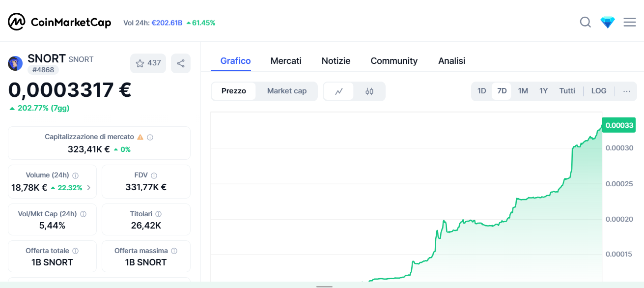Show info icon next to Offerta totale
This screenshot has width=644, height=288.
[75, 251]
